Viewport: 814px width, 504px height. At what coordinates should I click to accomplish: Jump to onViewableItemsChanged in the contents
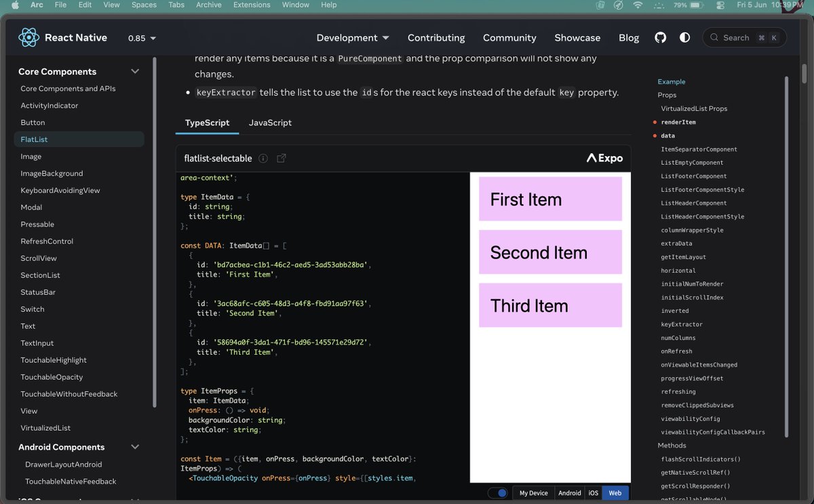(x=699, y=365)
